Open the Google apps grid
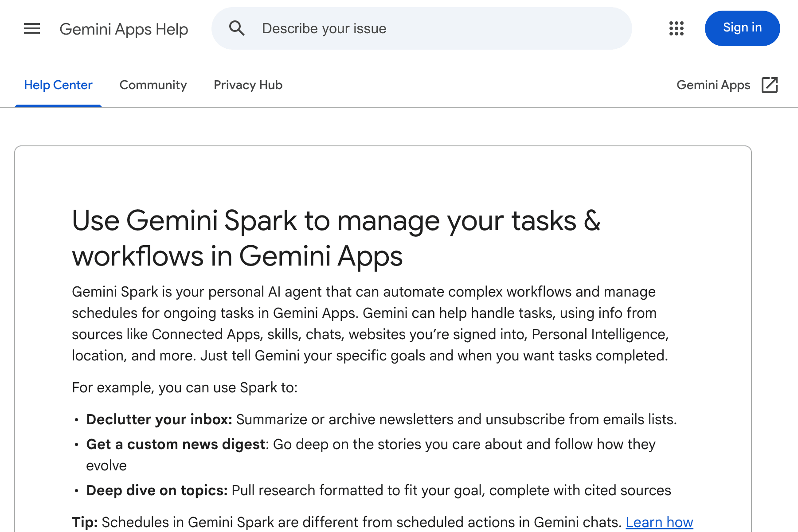798x532 pixels. (x=677, y=28)
